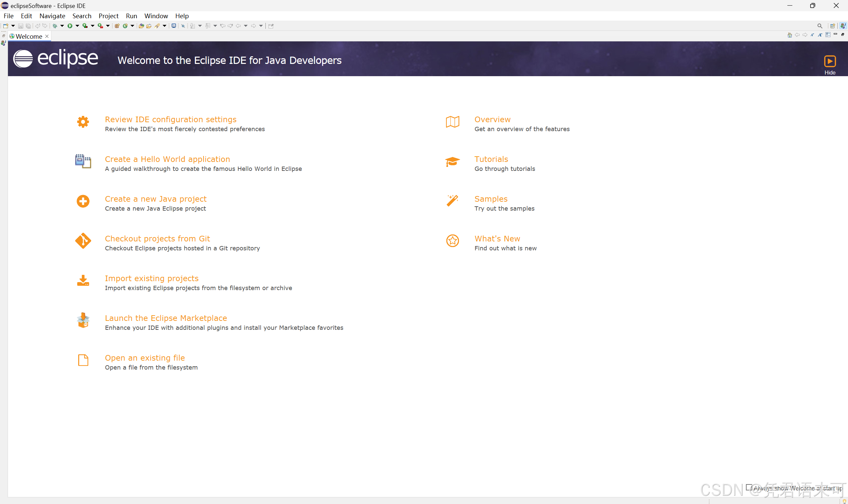The image size is (848, 504).
Task: Click the Open Type folder icon
Action: tap(141, 26)
